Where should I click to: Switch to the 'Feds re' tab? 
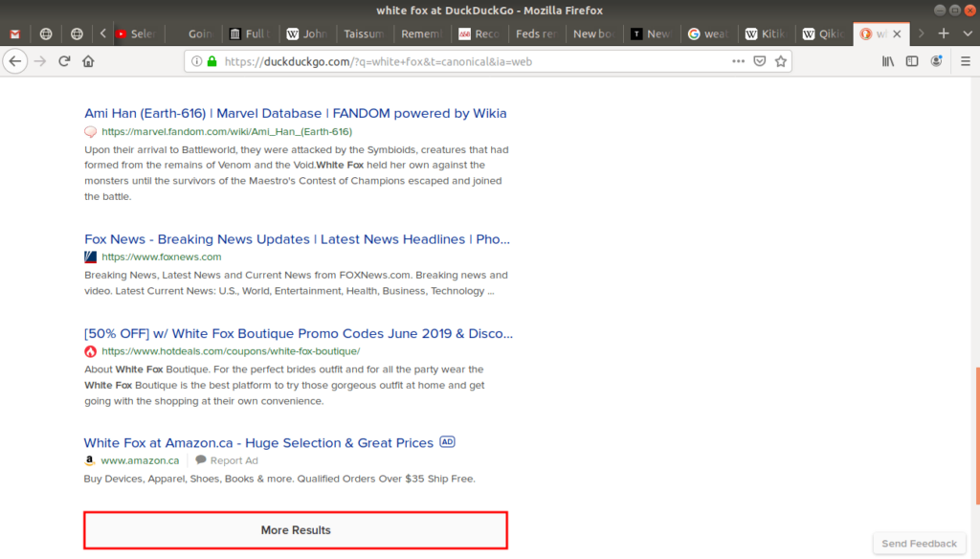pos(536,34)
